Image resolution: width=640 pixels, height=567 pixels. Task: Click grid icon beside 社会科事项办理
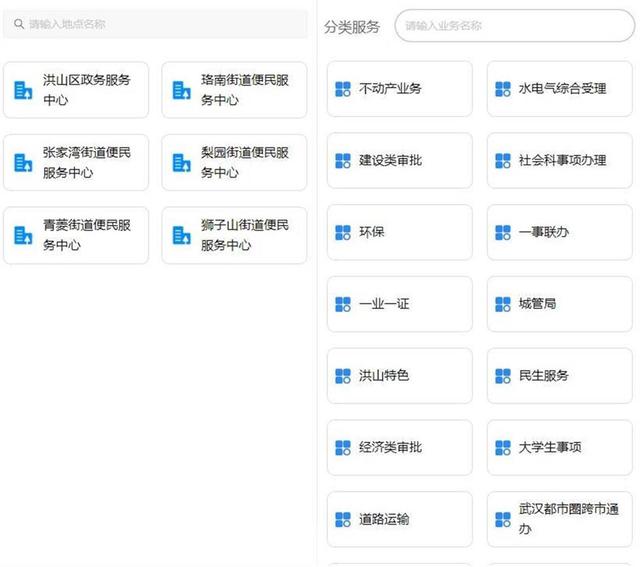(503, 161)
